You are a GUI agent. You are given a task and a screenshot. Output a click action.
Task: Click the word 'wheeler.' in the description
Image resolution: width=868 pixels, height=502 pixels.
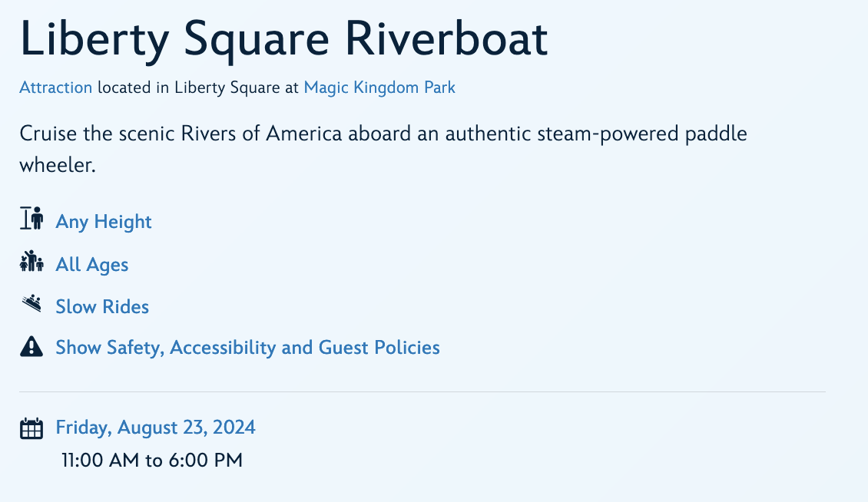(58, 165)
